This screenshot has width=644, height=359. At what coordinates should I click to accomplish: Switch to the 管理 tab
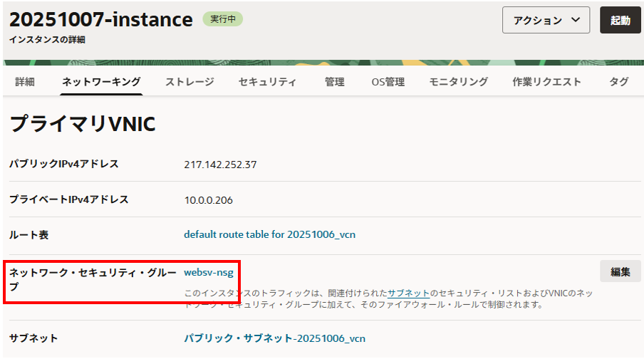coord(334,82)
